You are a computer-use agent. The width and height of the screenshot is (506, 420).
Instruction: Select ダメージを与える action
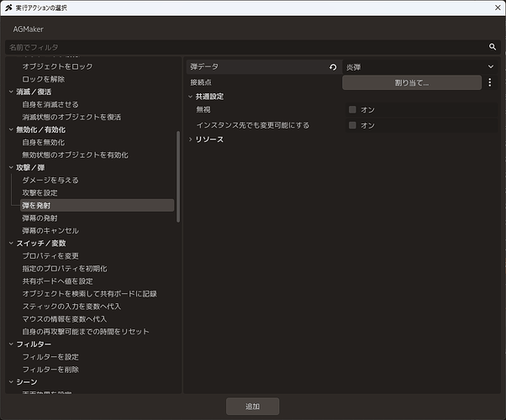50,181
